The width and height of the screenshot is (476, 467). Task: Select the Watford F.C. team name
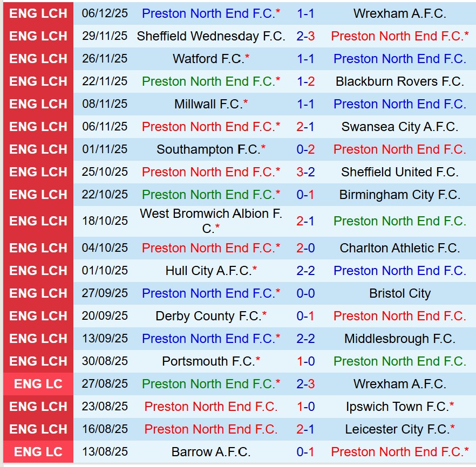click(x=209, y=59)
